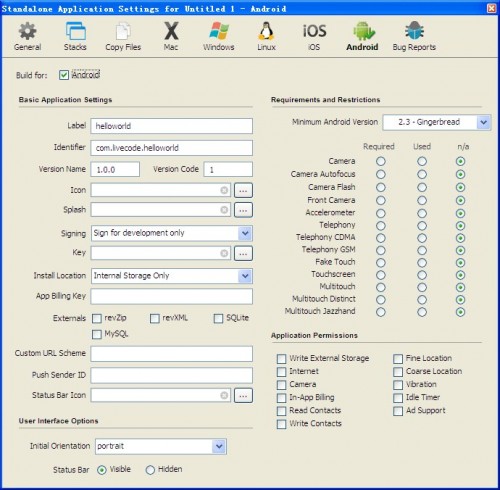Enable the Internet permission checkbox
The image size is (500, 490).
pyautogui.click(x=281, y=372)
